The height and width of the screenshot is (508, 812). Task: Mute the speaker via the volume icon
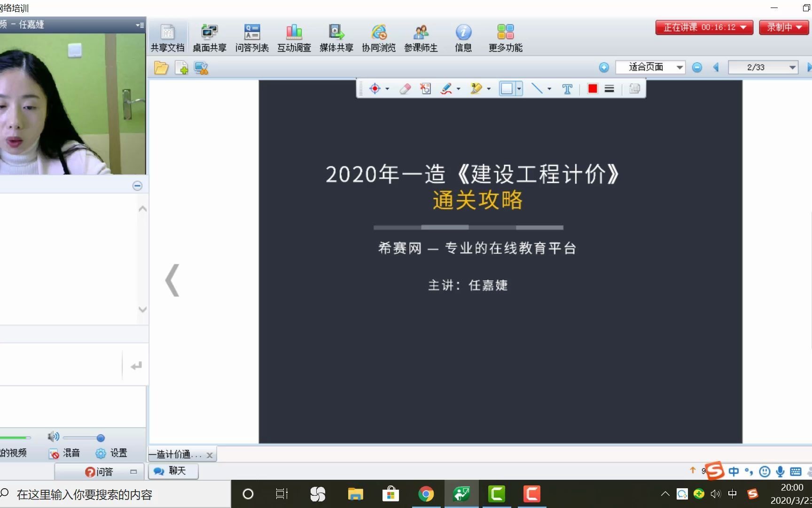coord(53,437)
